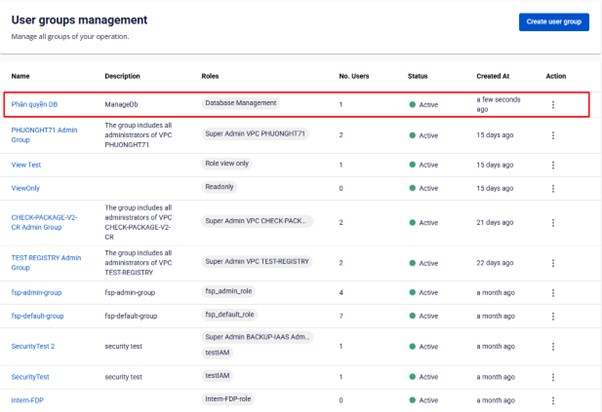Image resolution: width=602 pixels, height=412 pixels.
Task: Open action menu for CHECK-PACKAGE-V2-CR Admin Group
Action: [553, 223]
